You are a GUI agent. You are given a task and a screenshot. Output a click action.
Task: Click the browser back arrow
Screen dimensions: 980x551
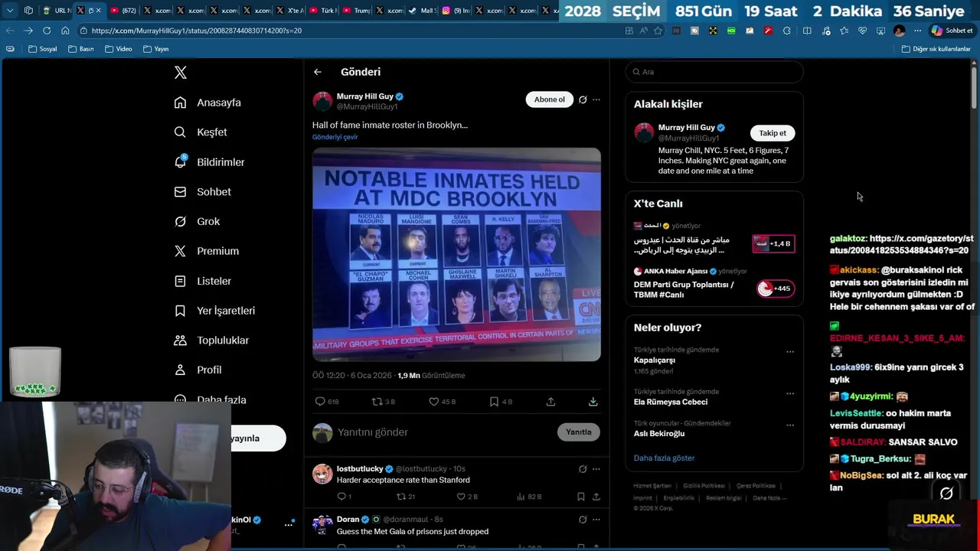point(10,31)
